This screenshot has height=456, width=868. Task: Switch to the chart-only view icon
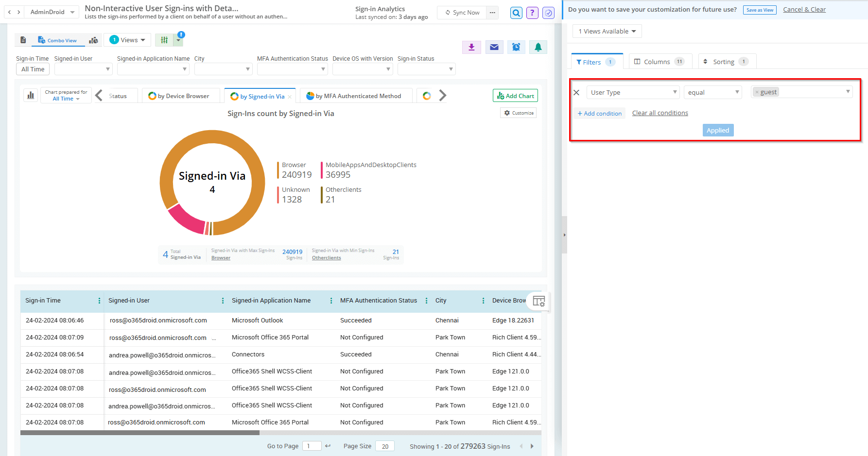click(94, 40)
